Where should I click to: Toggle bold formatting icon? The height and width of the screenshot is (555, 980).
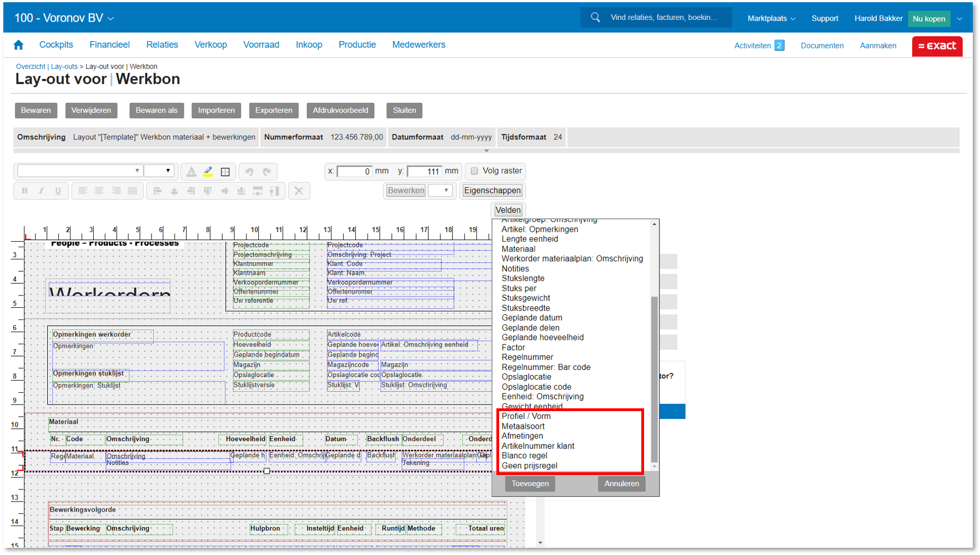click(x=24, y=191)
